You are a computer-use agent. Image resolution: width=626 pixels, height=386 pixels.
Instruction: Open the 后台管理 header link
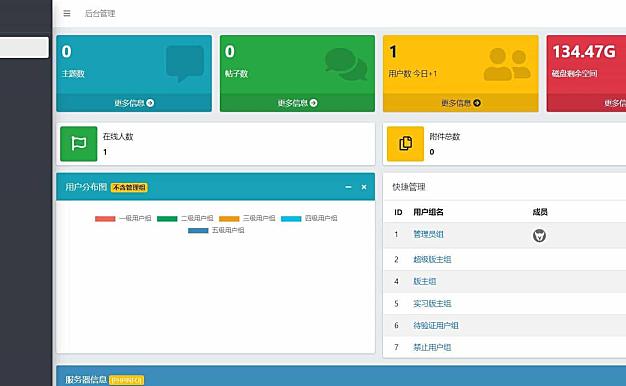tap(100, 14)
